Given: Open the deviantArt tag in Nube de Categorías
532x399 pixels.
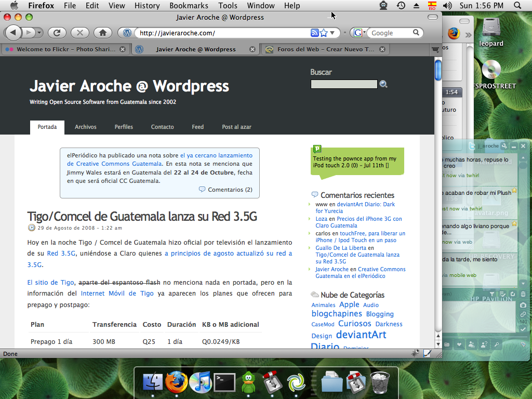Looking at the screenshot, I should 361,335.
